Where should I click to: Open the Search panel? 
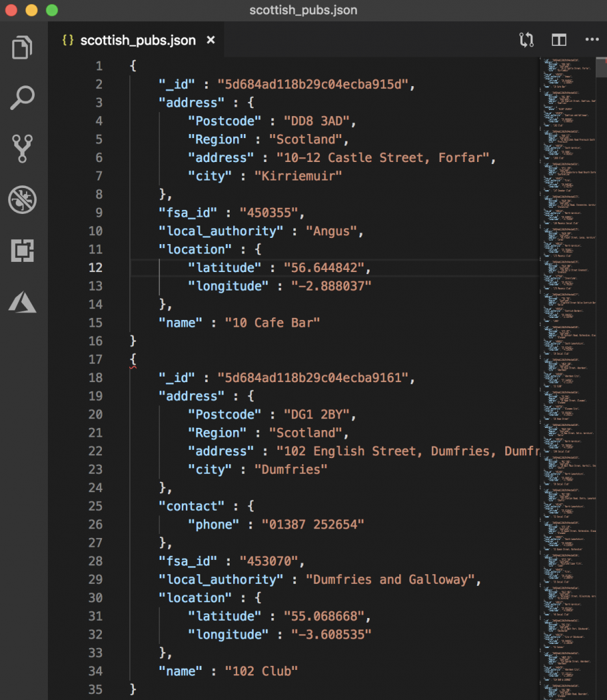22,98
